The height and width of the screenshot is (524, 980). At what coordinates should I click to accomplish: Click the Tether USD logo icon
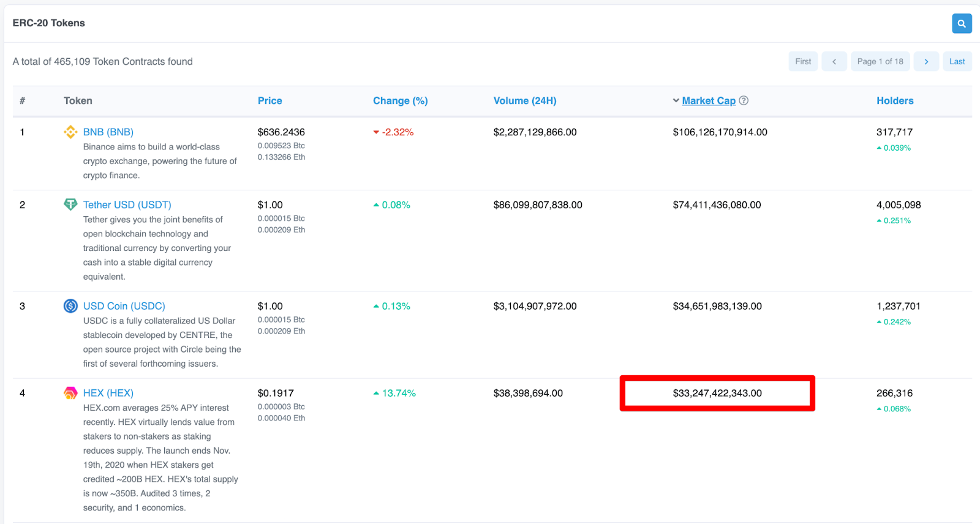click(71, 204)
